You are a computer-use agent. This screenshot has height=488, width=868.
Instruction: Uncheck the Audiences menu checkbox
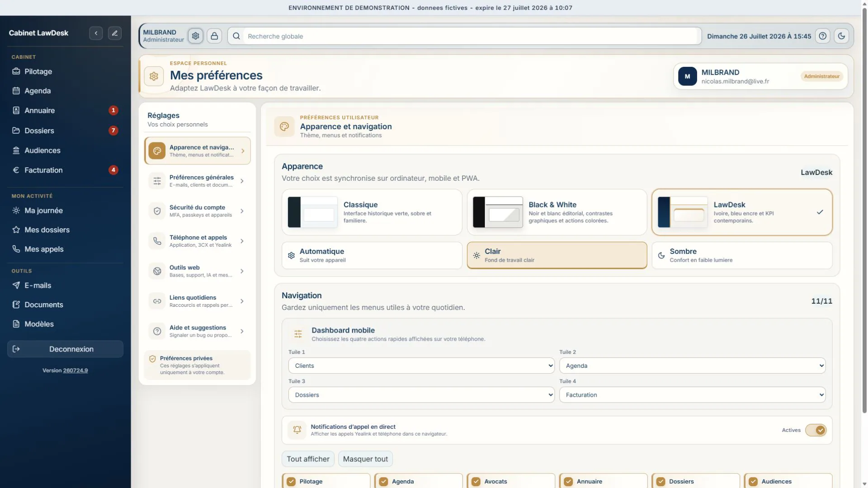[753, 482]
